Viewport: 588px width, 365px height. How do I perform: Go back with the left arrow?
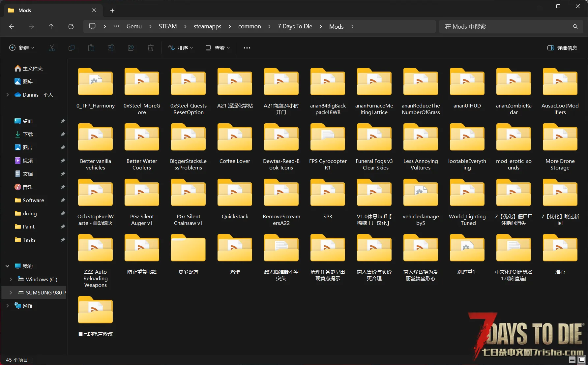(12, 26)
